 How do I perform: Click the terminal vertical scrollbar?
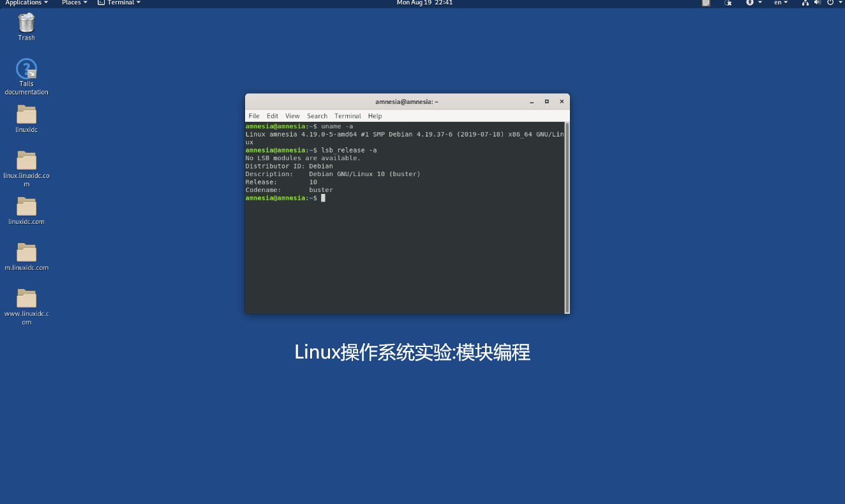pyautogui.click(x=566, y=217)
